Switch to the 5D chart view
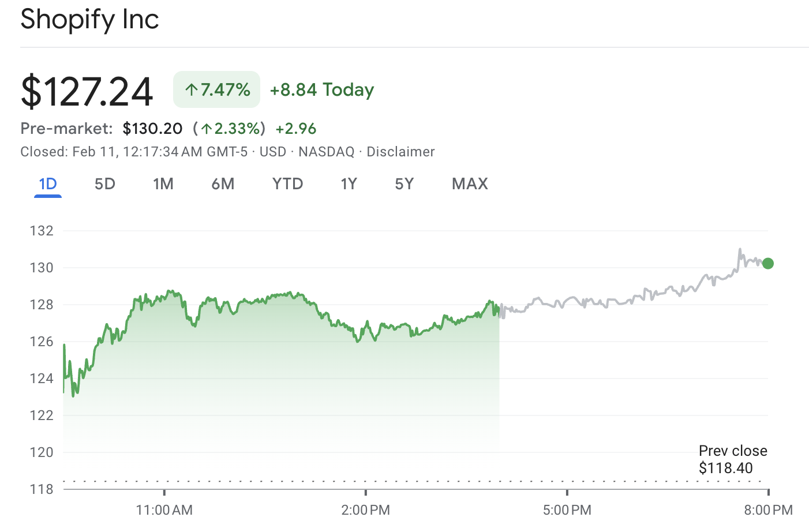Image resolution: width=809 pixels, height=532 pixels. [104, 183]
